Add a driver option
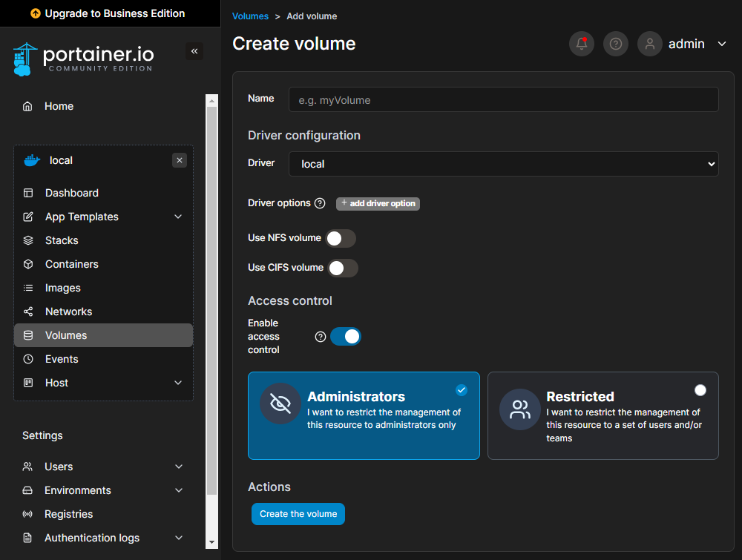Viewport: 742px width, 560px height. coord(378,203)
